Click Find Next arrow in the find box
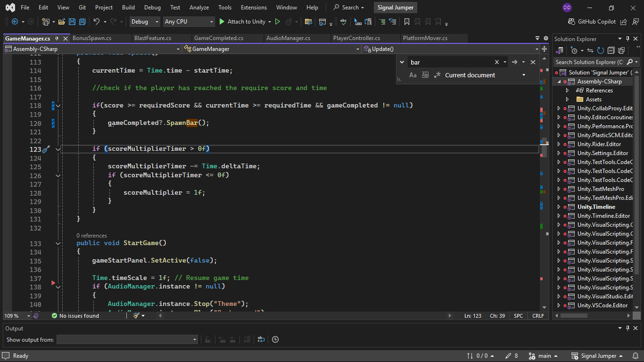This screenshot has height=362, width=644. pos(515,62)
